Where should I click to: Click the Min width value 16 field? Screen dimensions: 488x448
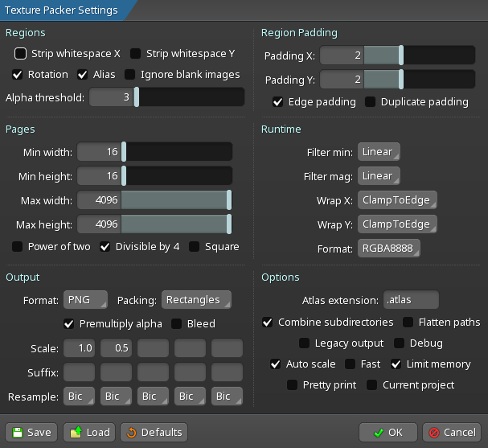click(99, 152)
